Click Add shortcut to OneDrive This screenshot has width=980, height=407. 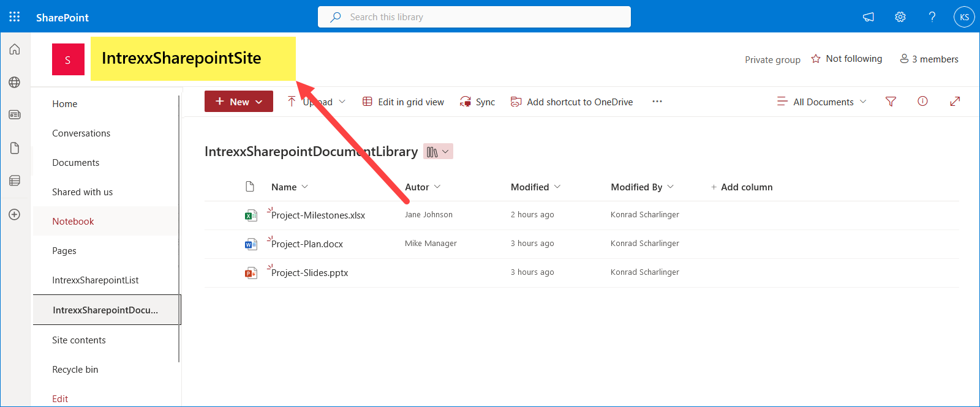pos(572,102)
